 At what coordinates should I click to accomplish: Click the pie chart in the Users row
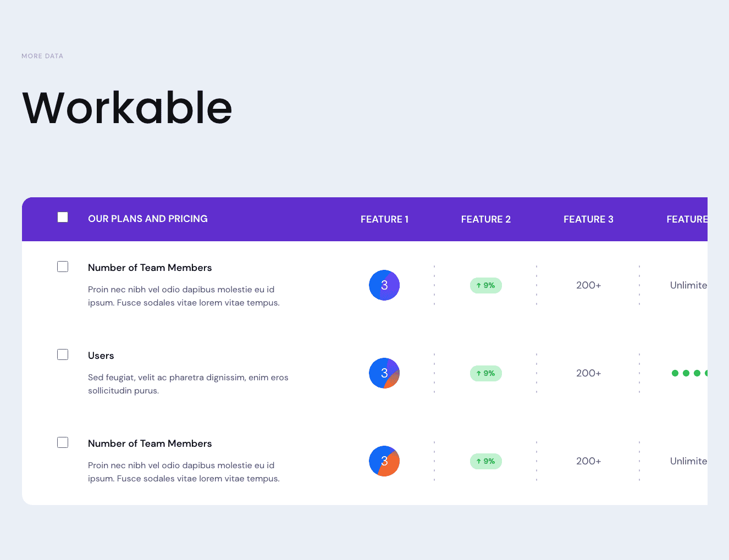click(x=384, y=373)
